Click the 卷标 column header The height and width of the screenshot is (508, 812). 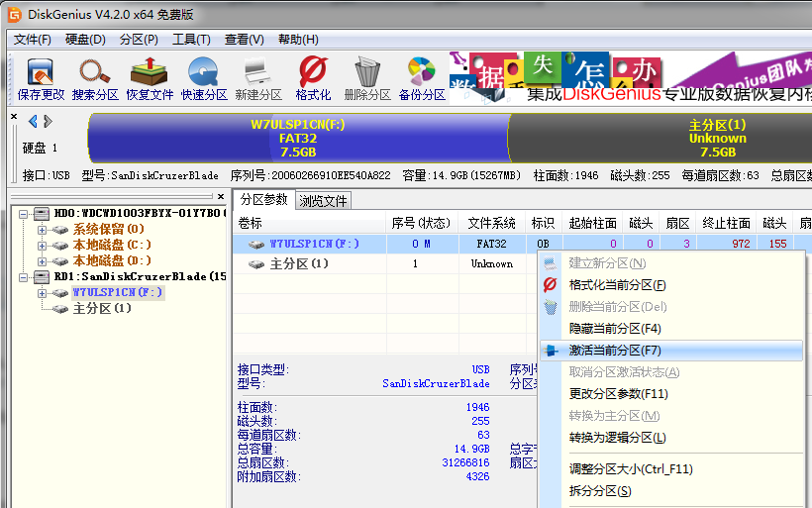(309, 223)
